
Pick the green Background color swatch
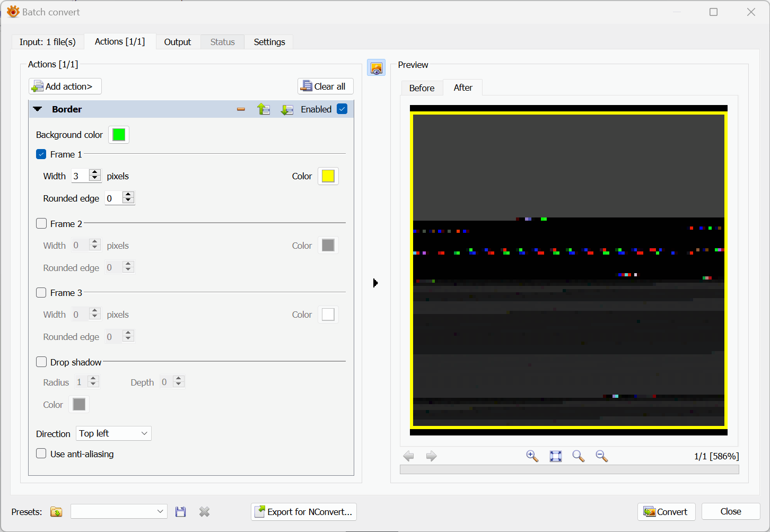point(119,135)
